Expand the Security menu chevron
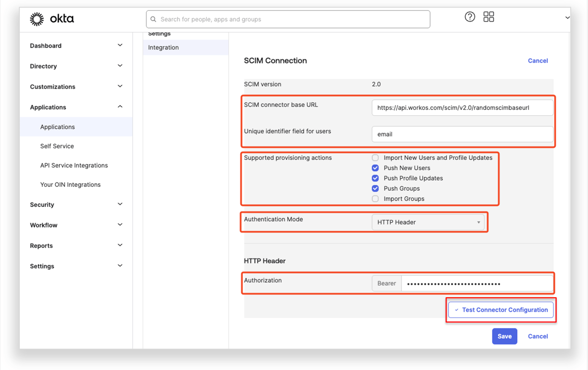This screenshot has height=370, width=588. 120,204
